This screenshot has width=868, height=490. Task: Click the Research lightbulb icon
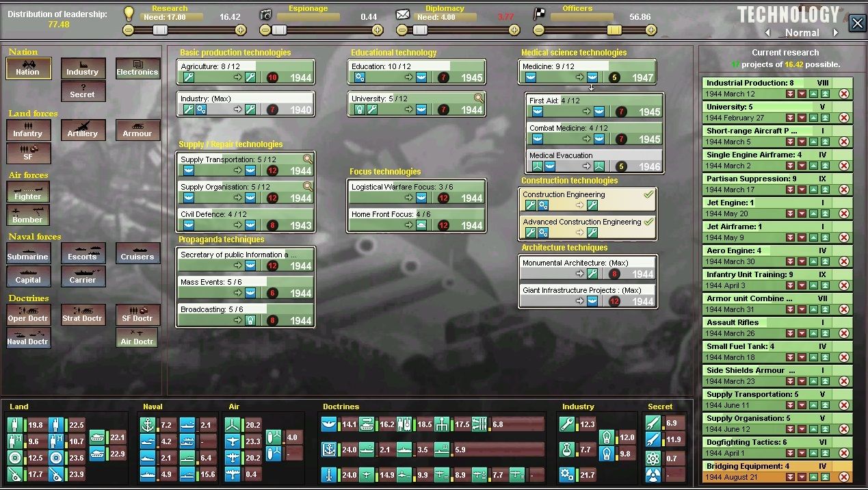tap(129, 14)
